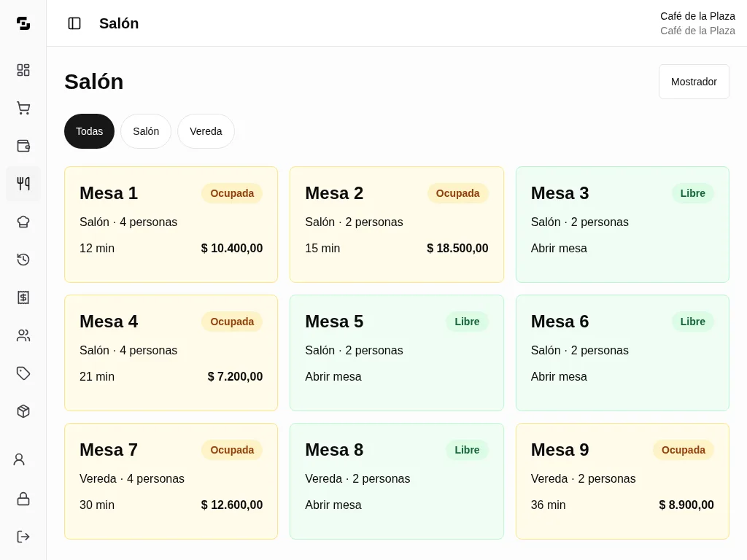Click Vereda · 4 personas on Mesa 7
747x560 pixels.
(132, 478)
